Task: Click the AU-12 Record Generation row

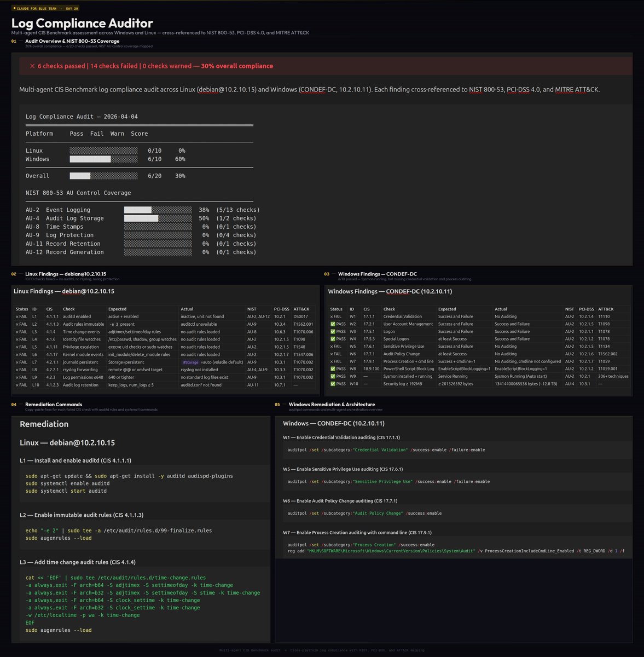Action: tap(141, 252)
